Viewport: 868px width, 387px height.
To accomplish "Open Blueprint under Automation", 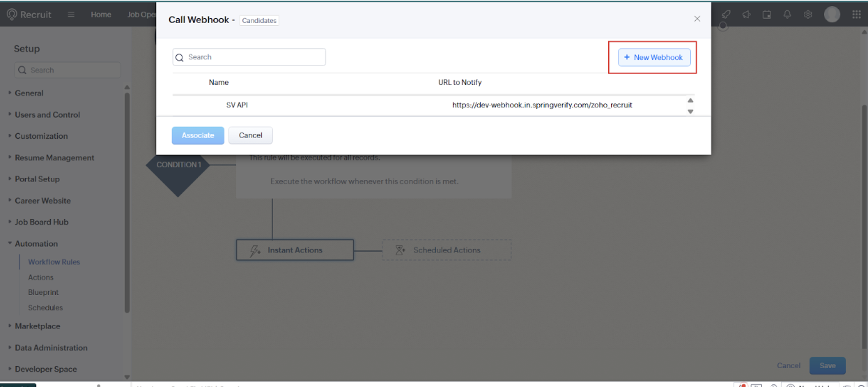I will coord(43,292).
